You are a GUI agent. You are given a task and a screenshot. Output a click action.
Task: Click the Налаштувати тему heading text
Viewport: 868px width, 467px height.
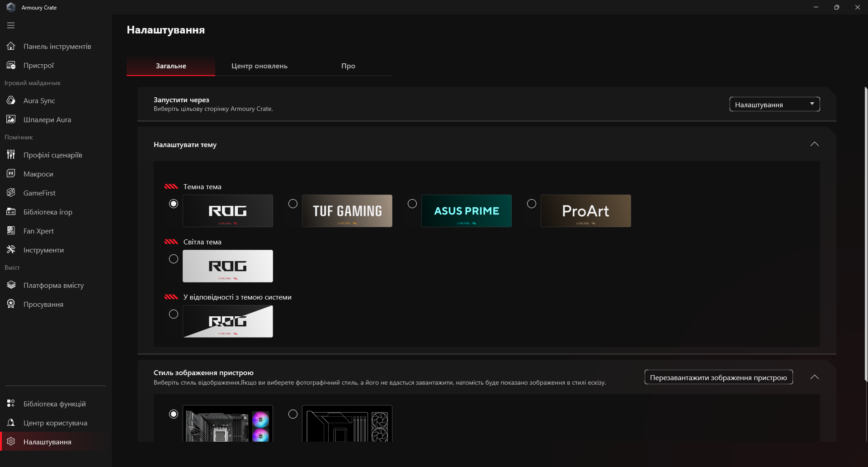tap(185, 145)
